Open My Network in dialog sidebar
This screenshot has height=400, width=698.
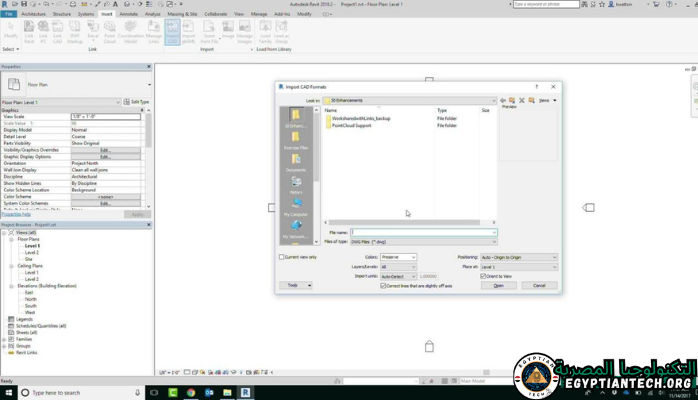click(x=296, y=229)
